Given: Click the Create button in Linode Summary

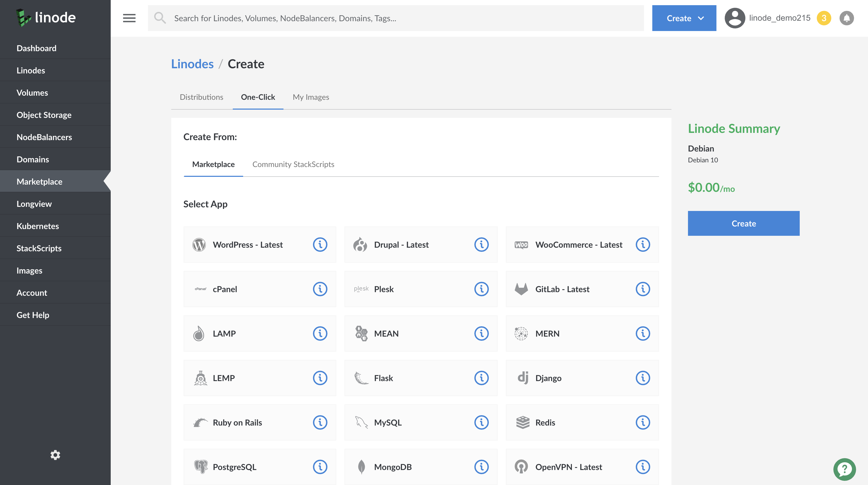Looking at the screenshot, I should (x=743, y=223).
